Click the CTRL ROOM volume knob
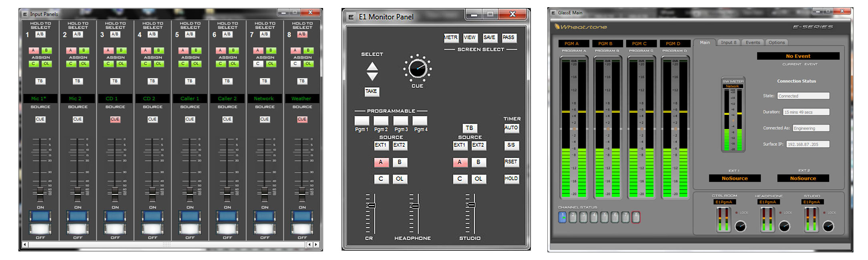This screenshot has width=868, height=260. click(740, 227)
